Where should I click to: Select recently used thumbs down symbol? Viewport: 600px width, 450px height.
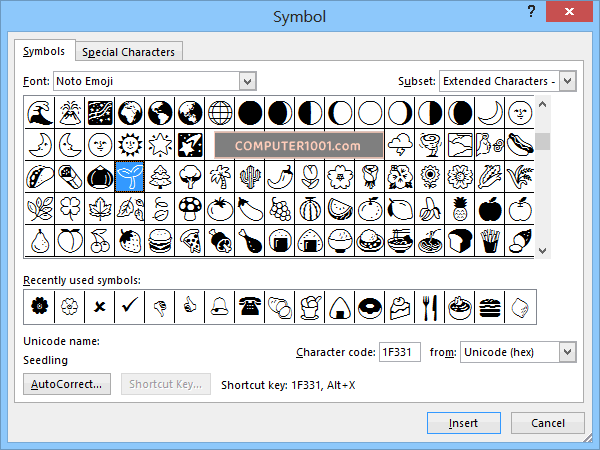[x=160, y=307]
